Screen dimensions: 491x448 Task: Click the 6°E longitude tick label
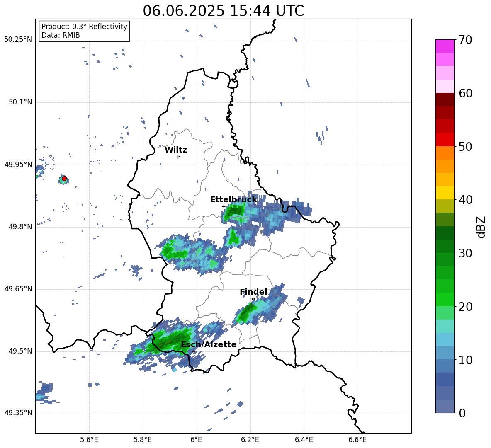pos(196,440)
